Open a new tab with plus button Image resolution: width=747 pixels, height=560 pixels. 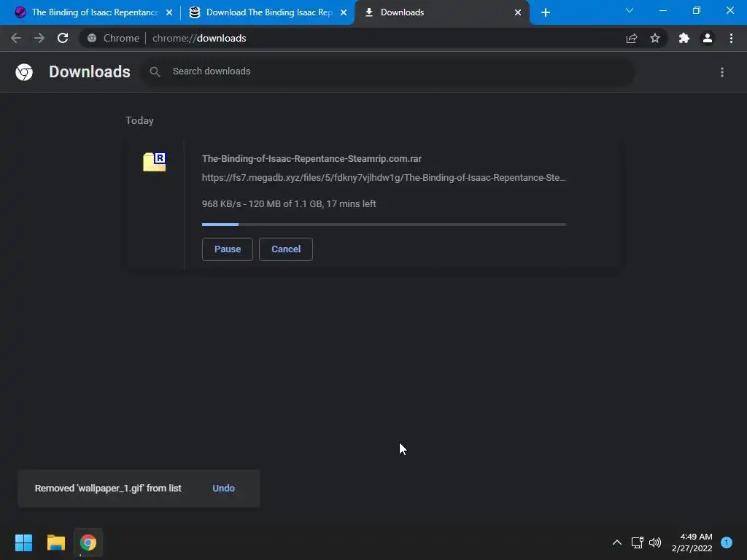[546, 12]
